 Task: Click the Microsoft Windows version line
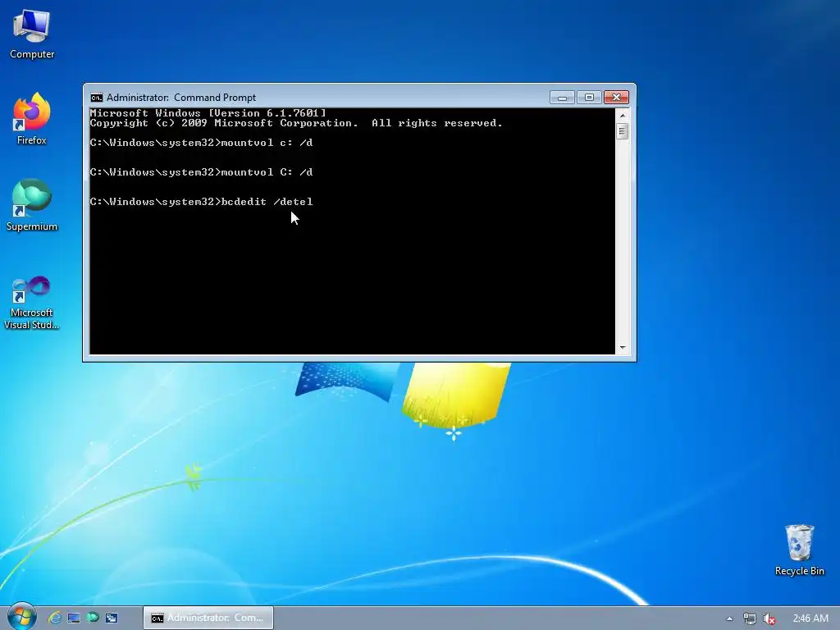click(x=208, y=113)
